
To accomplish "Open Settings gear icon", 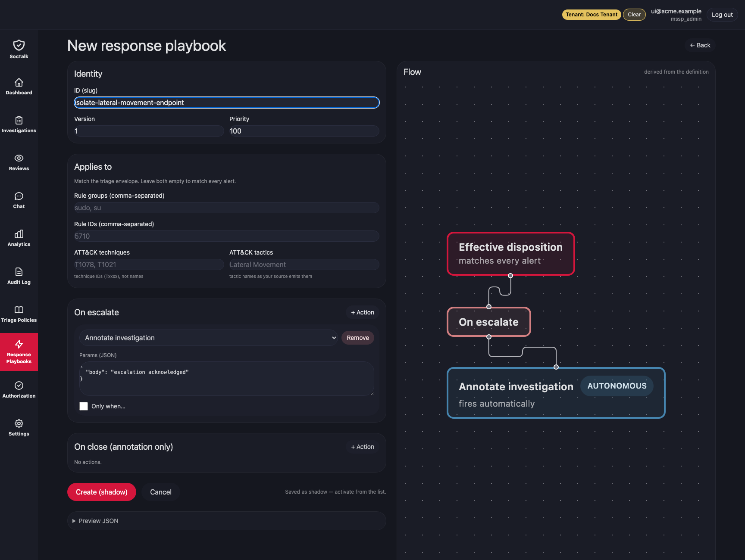I will click(x=19, y=423).
